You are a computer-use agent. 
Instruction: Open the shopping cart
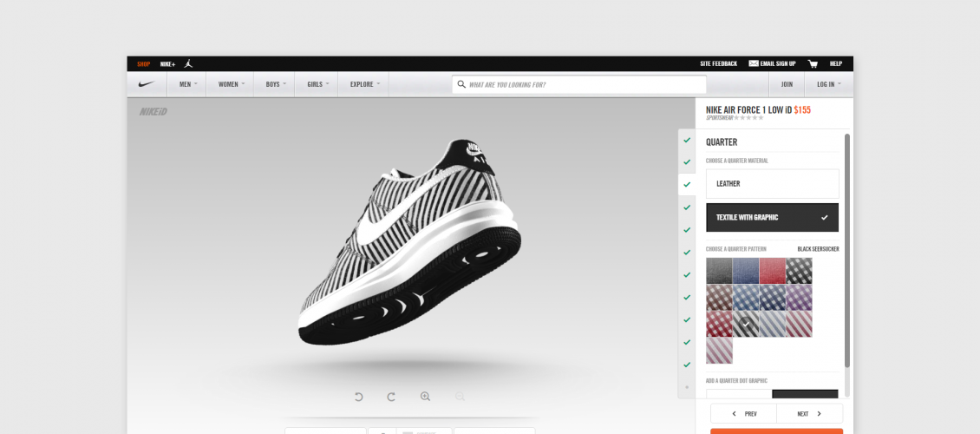tap(813, 63)
